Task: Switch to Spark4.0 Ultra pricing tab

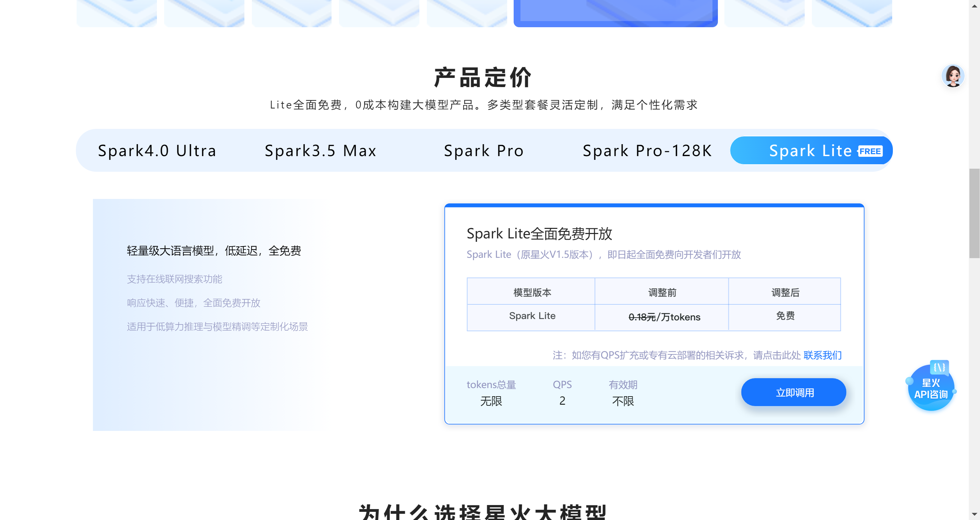Action: [x=157, y=151]
